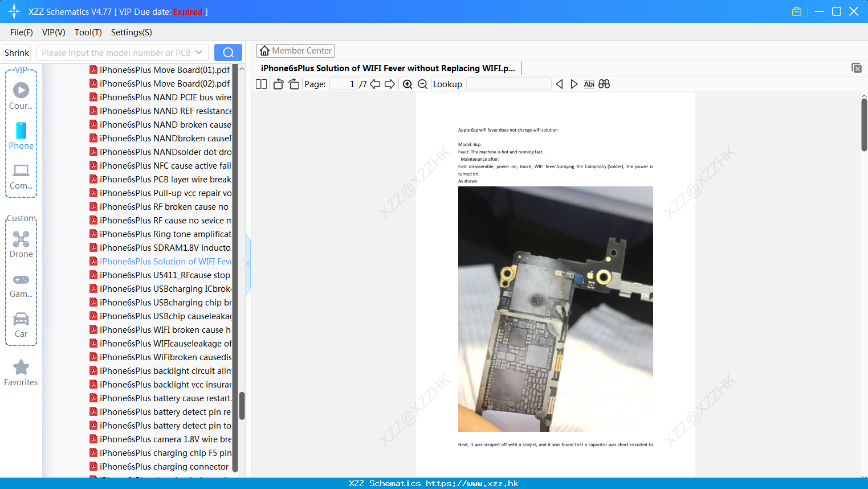Open the VIP(V) menu

[54, 32]
